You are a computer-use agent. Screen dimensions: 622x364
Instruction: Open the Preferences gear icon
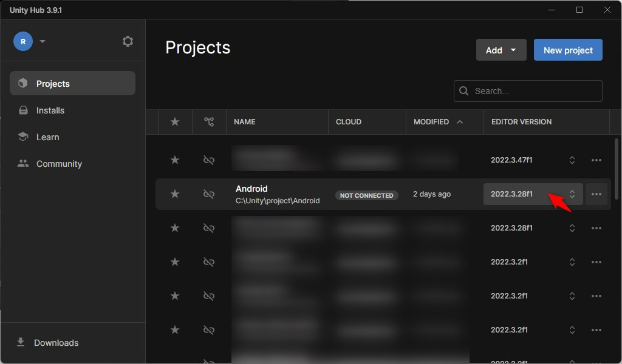coord(128,41)
